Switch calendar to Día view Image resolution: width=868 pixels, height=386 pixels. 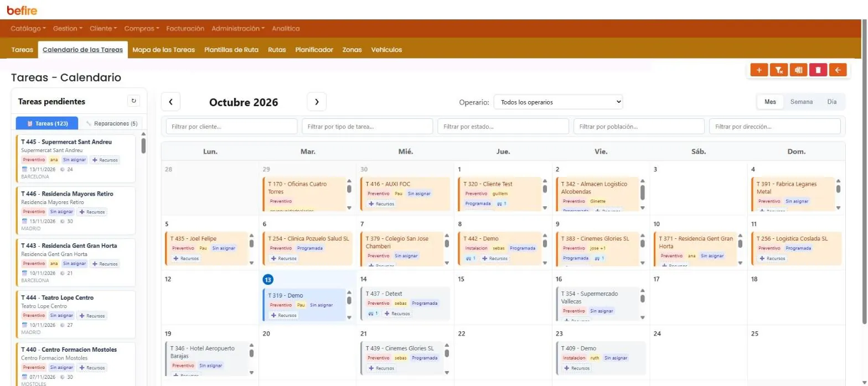tap(832, 102)
